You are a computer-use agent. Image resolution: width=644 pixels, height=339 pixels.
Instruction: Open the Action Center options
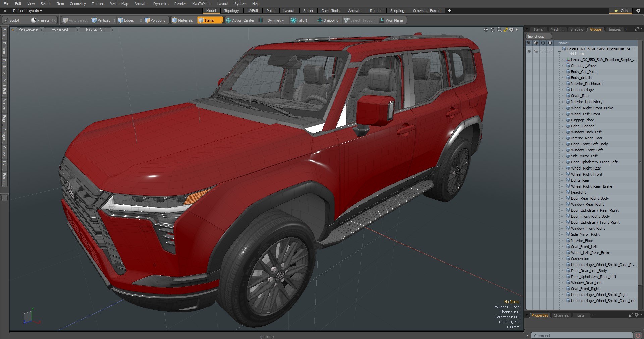coord(240,20)
